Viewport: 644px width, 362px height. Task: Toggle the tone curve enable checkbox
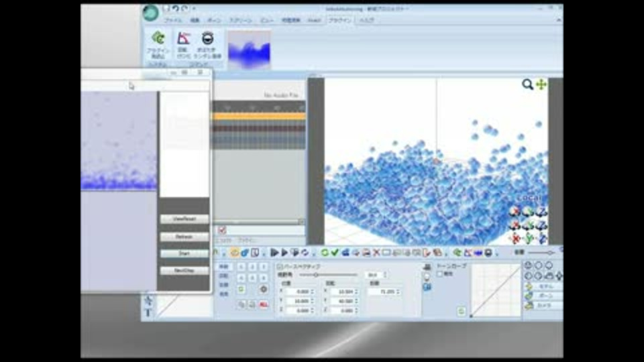(x=440, y=274)
